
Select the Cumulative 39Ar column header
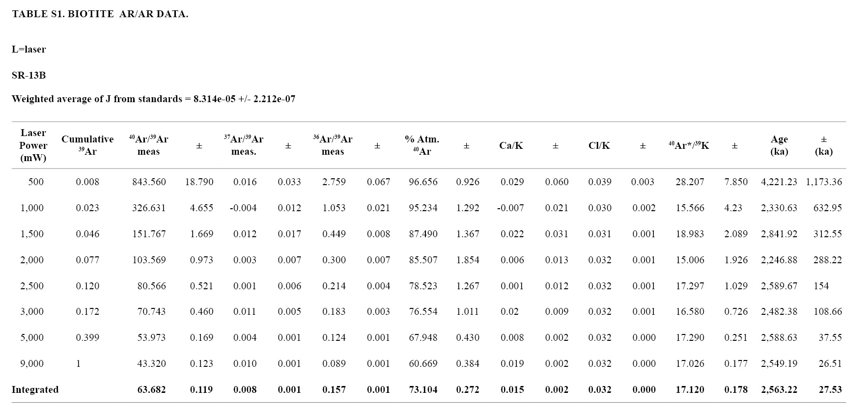[x=87, y=145]
